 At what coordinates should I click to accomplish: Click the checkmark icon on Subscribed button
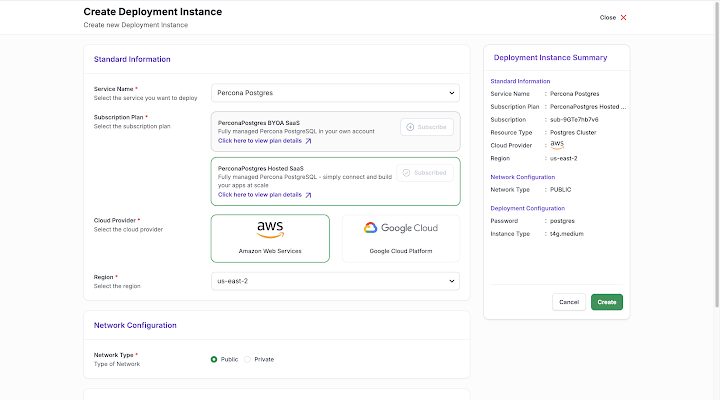[x=406, y=173]
